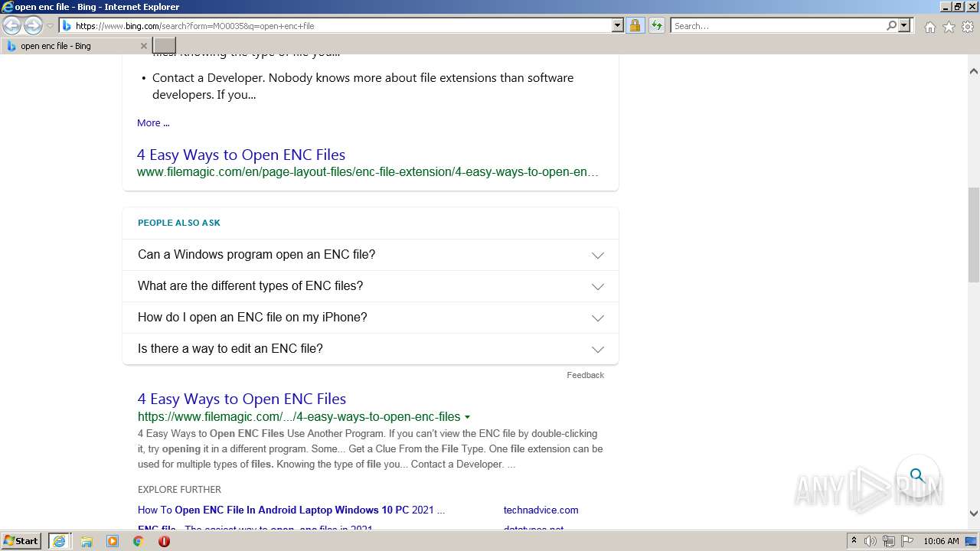
Task: Click the technadvice.com link
Action: [541, 510]
